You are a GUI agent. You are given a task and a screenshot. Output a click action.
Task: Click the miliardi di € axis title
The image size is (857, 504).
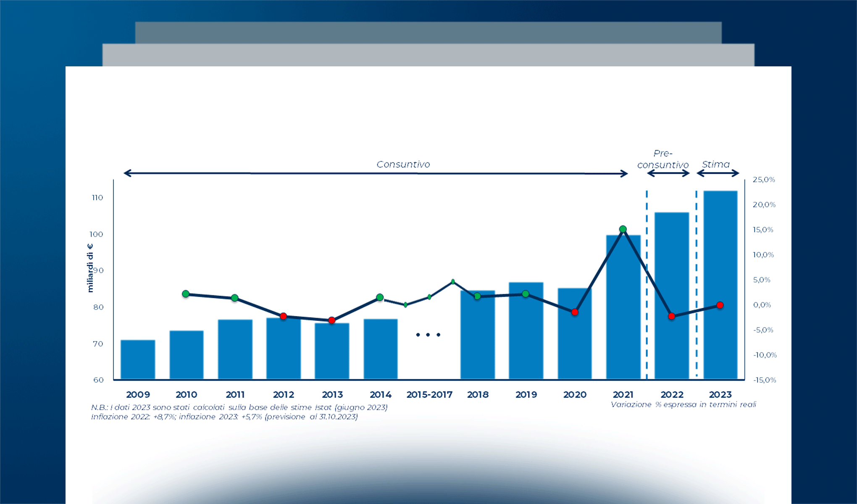point(90,268)
